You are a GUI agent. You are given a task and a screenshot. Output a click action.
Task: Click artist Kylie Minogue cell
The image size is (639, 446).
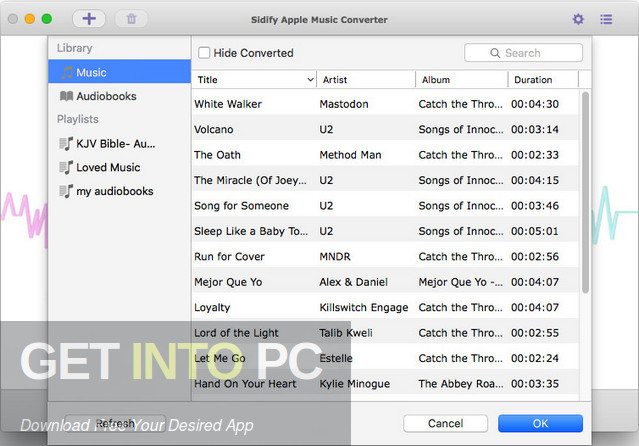click(355, 384)
